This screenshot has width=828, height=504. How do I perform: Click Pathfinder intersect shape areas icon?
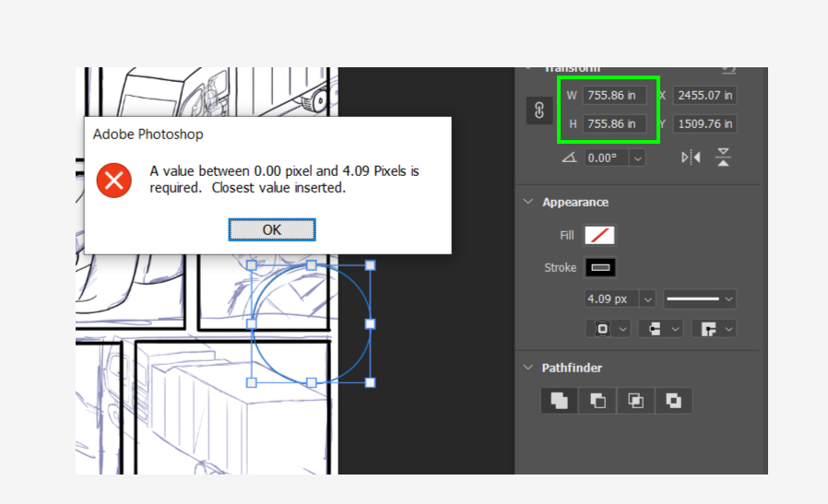pyautogui.click(x=635, y=401)
